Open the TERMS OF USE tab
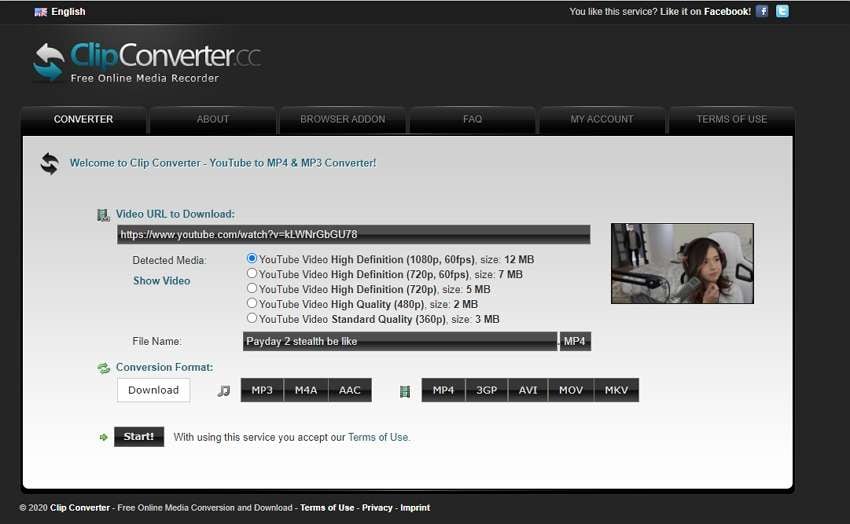The height and width of the screenshot is (524, 850). click(x=732, y=120)
